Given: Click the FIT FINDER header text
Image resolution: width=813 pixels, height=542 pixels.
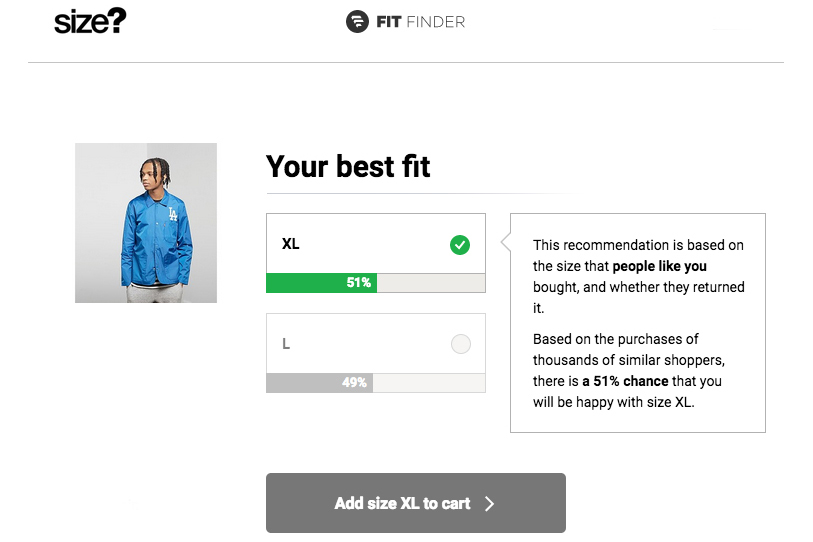Looking at the screenshot, I should (x=420, y=21).
